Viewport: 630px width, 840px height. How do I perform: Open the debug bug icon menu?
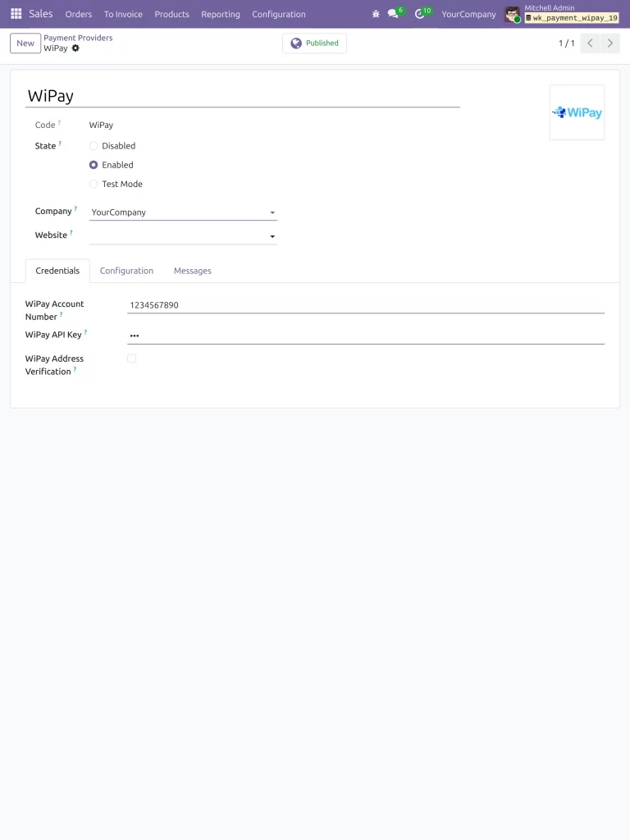(376, 14)
